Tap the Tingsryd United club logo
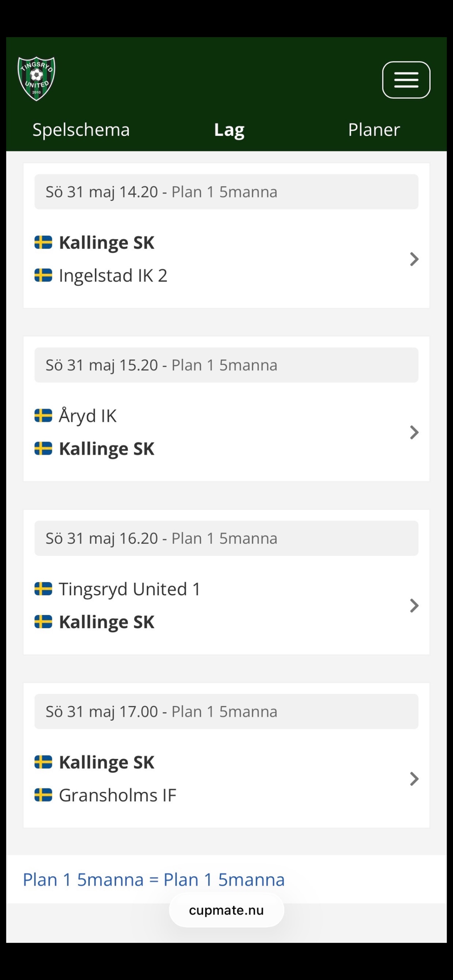The width and height of the screenshot is (453, 980). 36,79
